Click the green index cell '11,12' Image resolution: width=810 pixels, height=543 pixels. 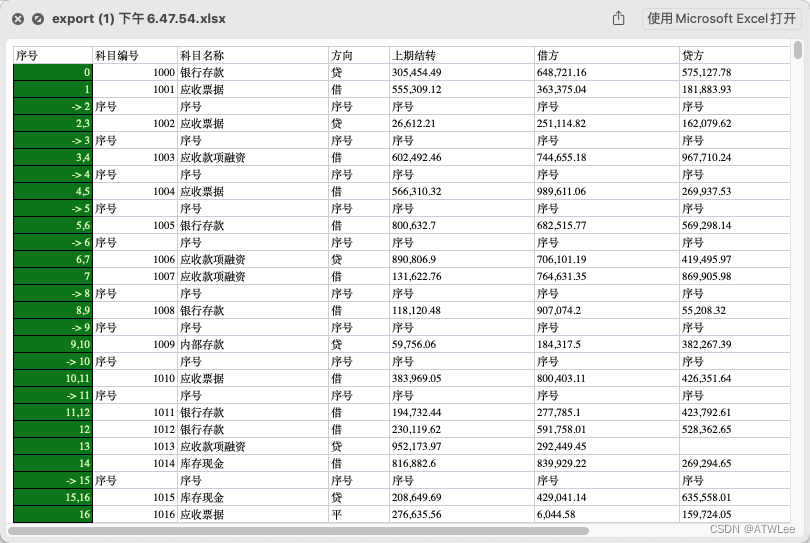tap(53, 413)
